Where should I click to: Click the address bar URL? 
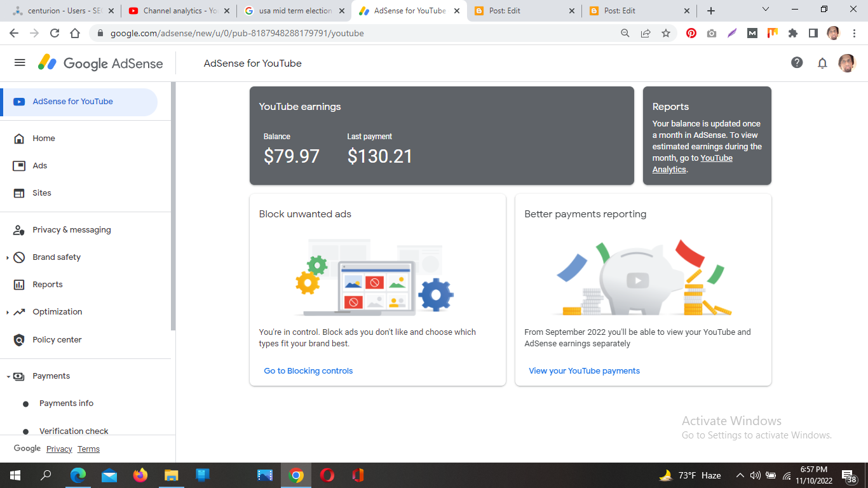[x=237, y=33]
